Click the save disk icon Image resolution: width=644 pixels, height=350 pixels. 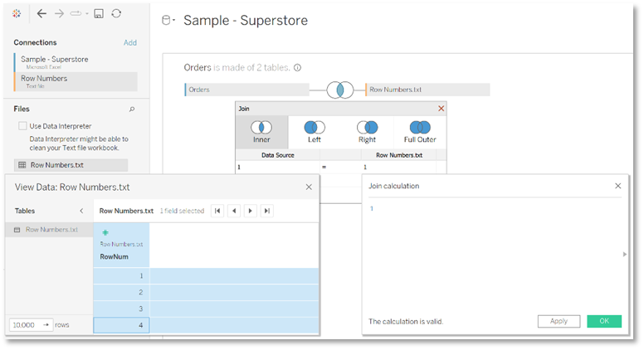[98, 14]
